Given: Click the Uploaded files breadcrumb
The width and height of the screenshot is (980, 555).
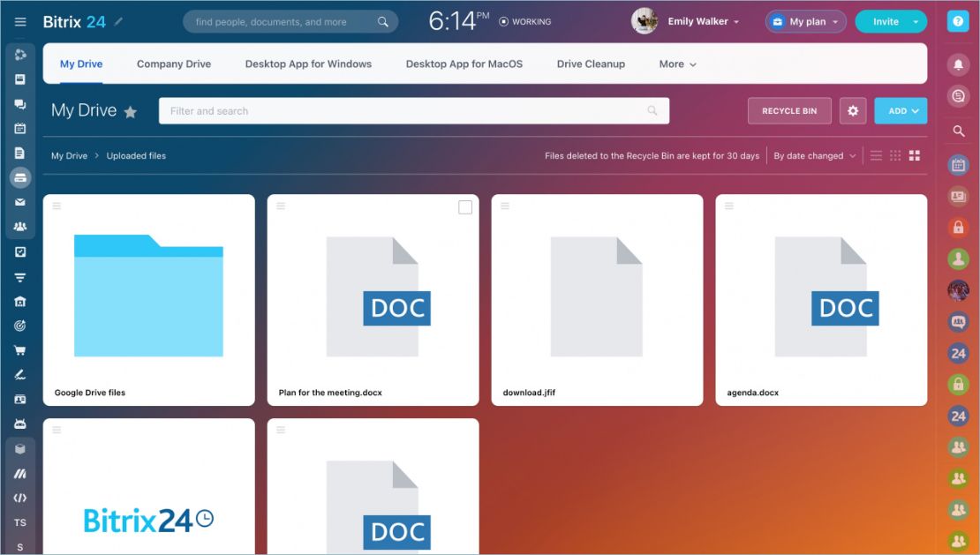Looking at the screenshot, I should [136, 156].
